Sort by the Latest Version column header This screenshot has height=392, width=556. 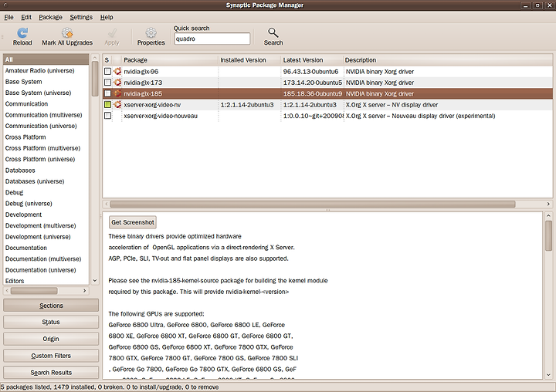(312, 60)
